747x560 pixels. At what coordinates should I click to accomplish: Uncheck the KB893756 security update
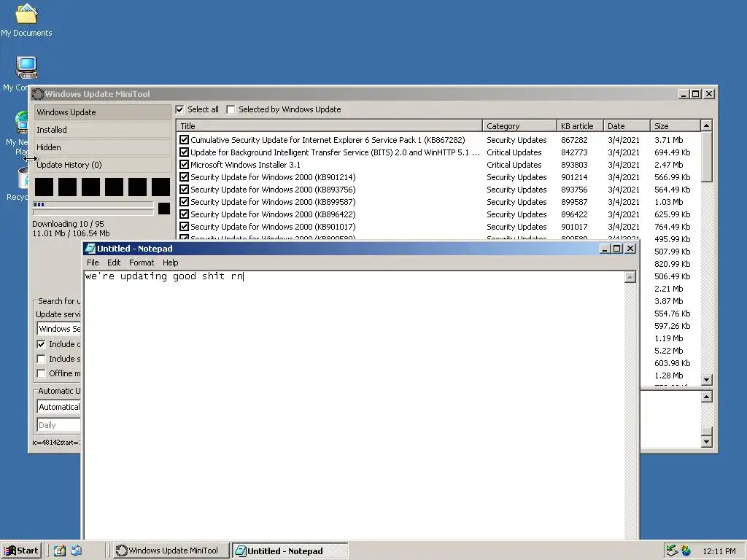(x=184, y=190)
